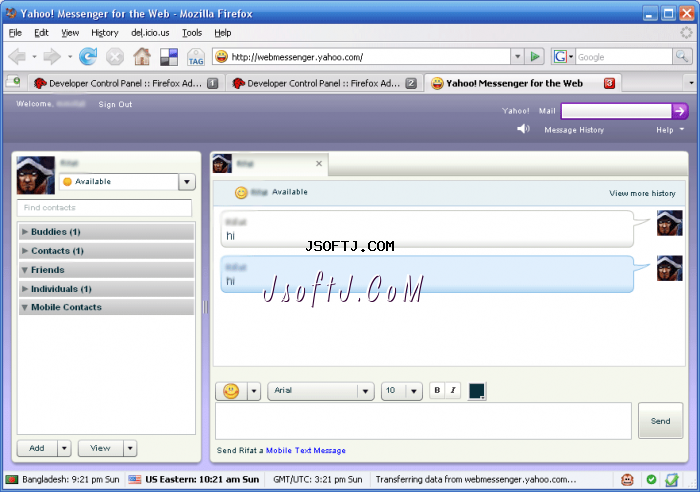
Task: Open the Help menu in Firefox menu bar
Action: click(x=222, y=33)
